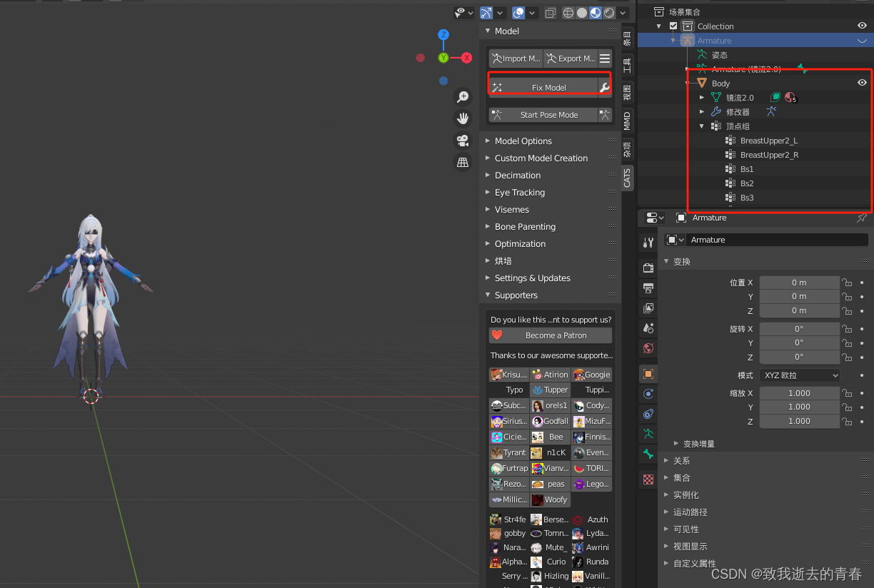
Task: Click Import Model button
Action: point(516,59)
